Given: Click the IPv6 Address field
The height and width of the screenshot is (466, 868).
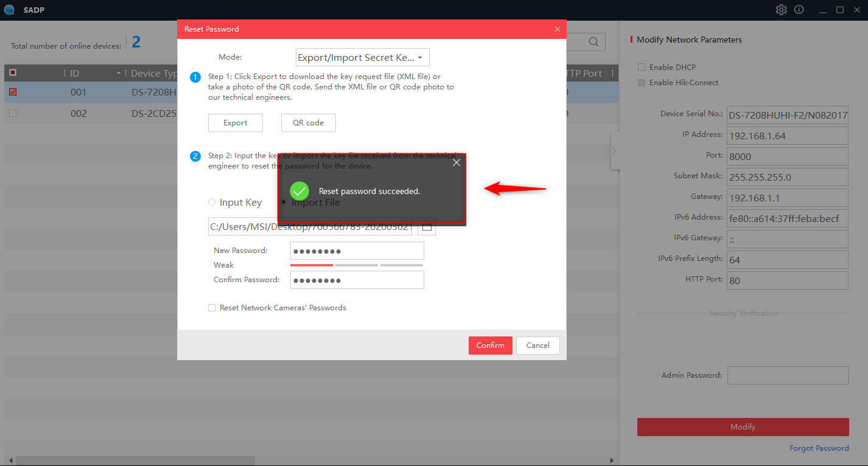Looking at the screenshot, I should click(x=788, y=218).
